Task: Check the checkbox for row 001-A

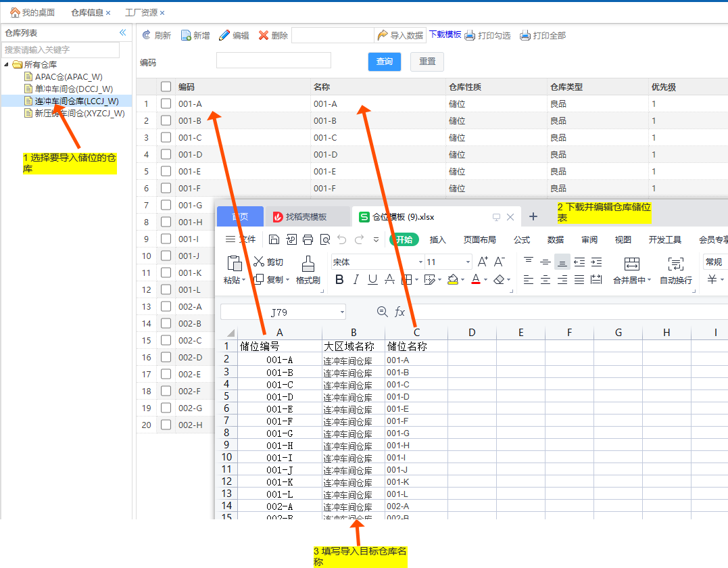Action: click(x=166, y=103)
